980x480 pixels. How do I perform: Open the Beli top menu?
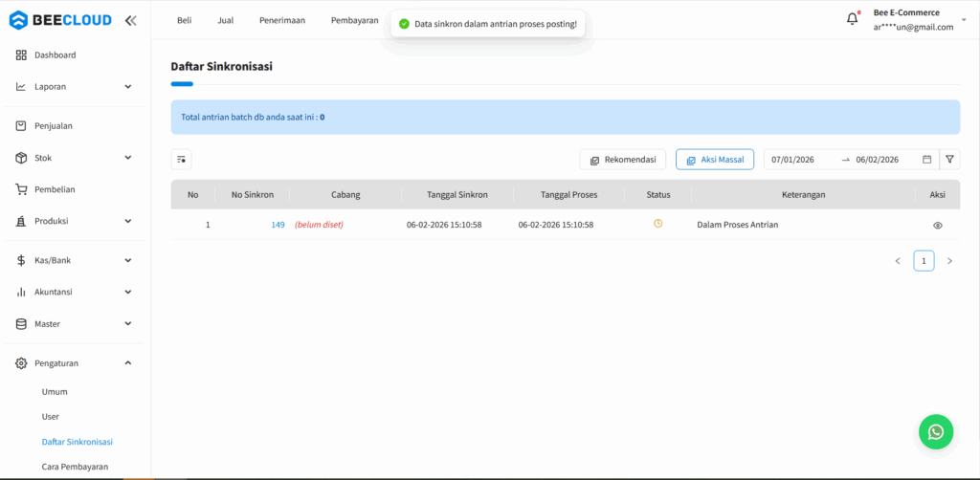tap(185, 20)
